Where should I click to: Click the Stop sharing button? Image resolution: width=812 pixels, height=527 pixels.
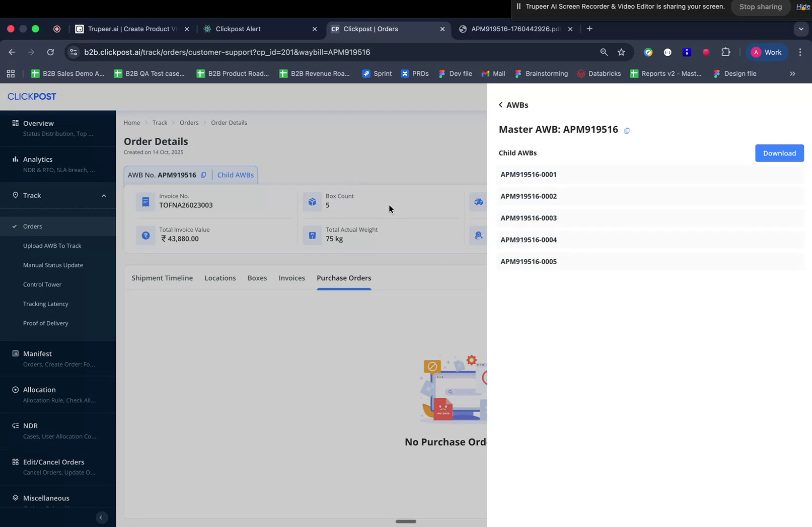point(760,7)
